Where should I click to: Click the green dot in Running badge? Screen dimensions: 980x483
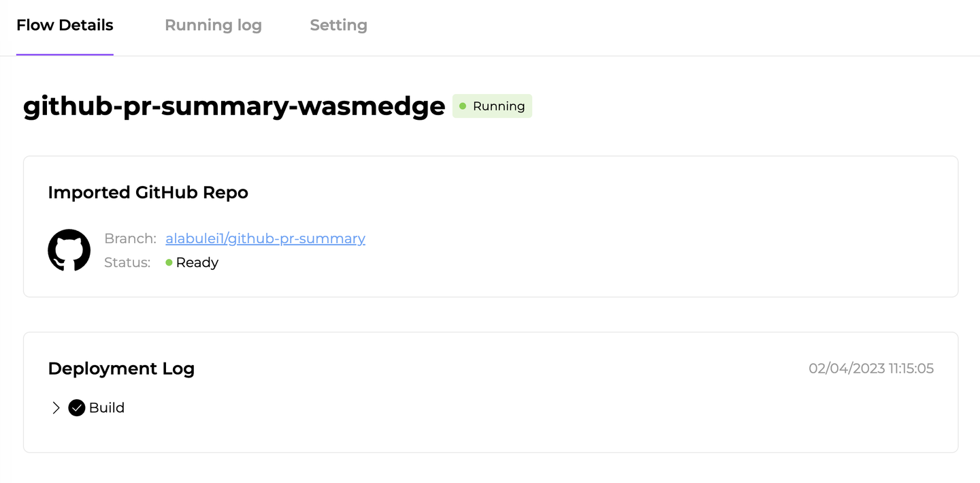tap(463, 106)
